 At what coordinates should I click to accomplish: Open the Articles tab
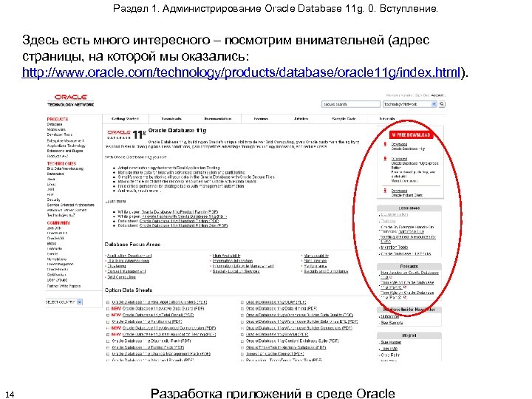click(301, 119)
